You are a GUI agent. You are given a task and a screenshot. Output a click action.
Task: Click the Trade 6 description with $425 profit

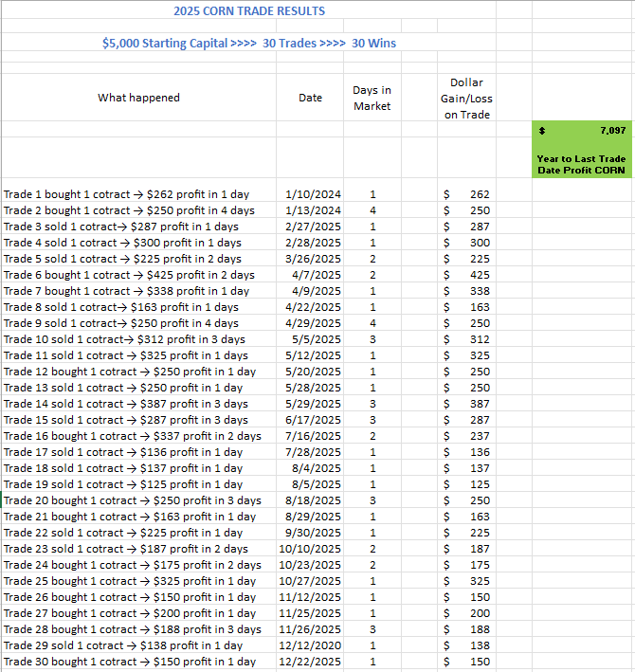(129, 275)
